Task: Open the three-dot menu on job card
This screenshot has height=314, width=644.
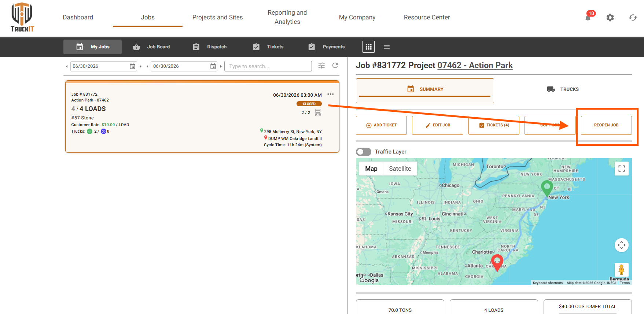Action: coord(331,95)
